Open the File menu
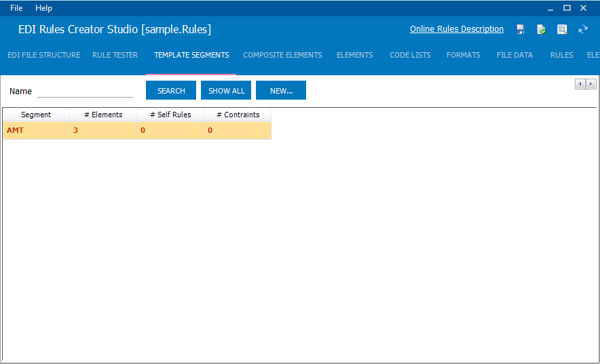600x364 pixels. [x=16, y=8]
